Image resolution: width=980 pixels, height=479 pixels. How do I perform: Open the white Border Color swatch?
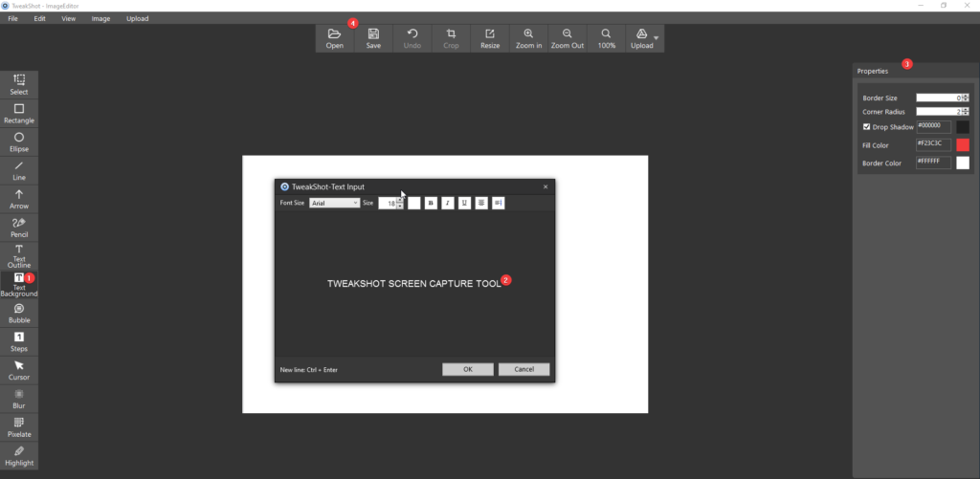[963, 163]
